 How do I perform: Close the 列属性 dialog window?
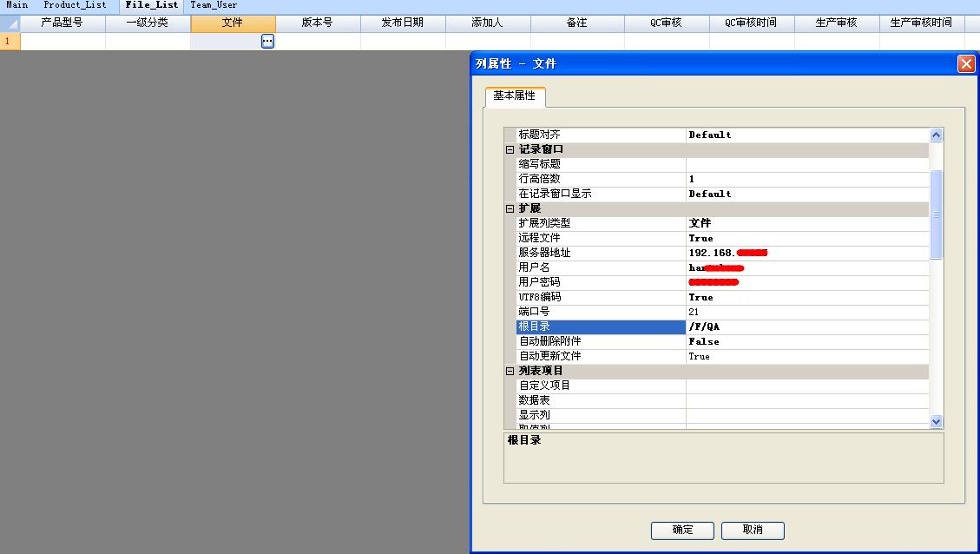point(965,63)
